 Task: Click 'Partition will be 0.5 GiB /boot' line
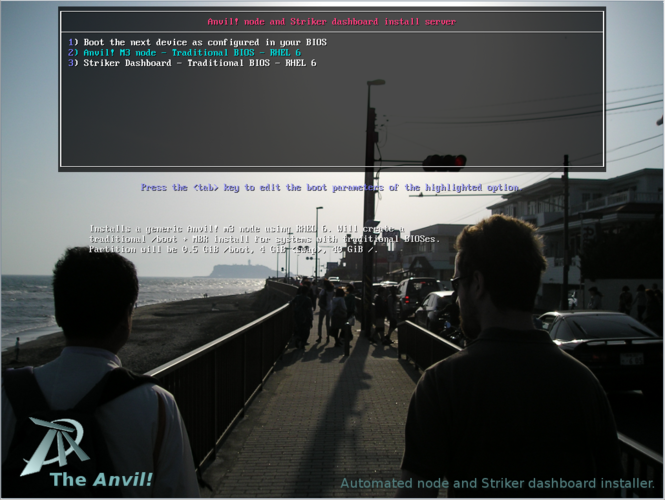click(x=233, y=249)
